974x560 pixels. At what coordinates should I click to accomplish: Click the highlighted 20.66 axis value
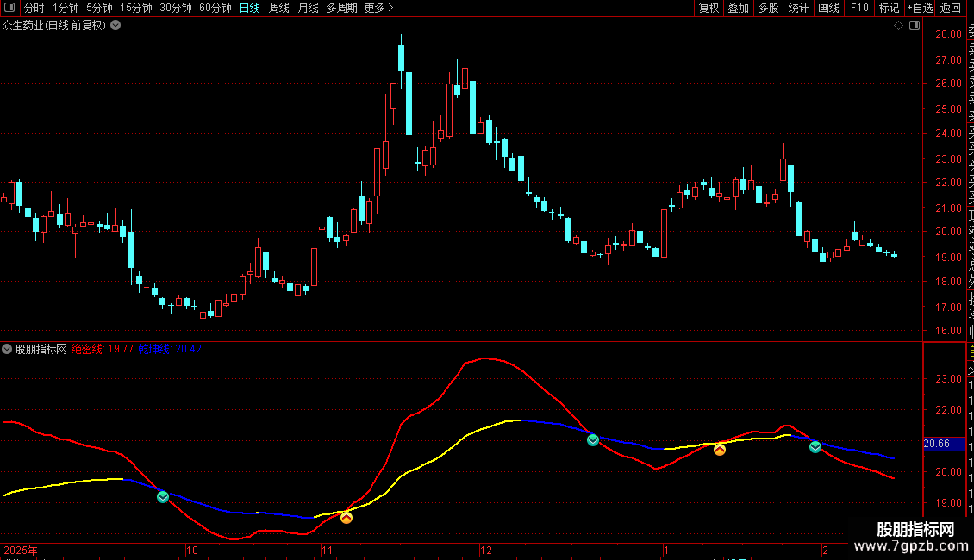(x=944, y=444)
